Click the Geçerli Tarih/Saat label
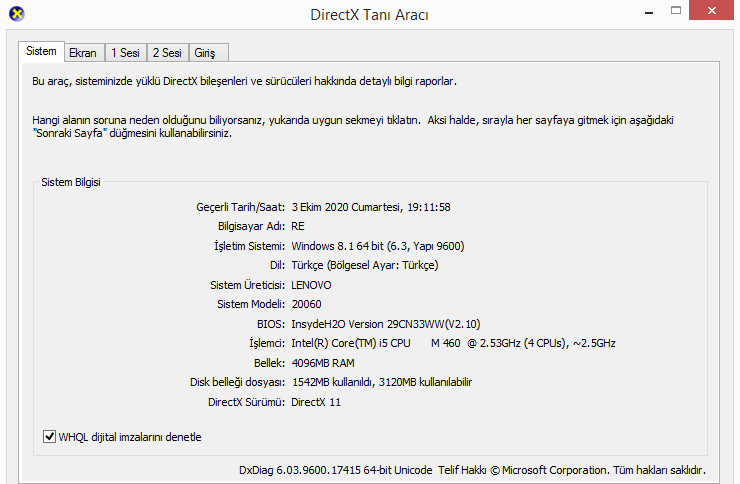The image size is (740, 484). tap(241, 207)
